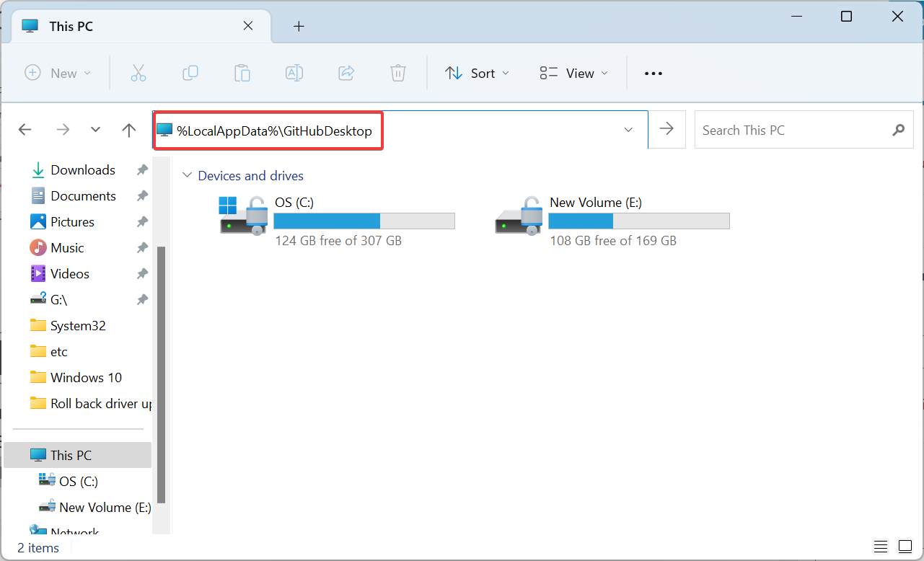Maximize the File Explorer window
924x561 pixels.
[847, 17]
